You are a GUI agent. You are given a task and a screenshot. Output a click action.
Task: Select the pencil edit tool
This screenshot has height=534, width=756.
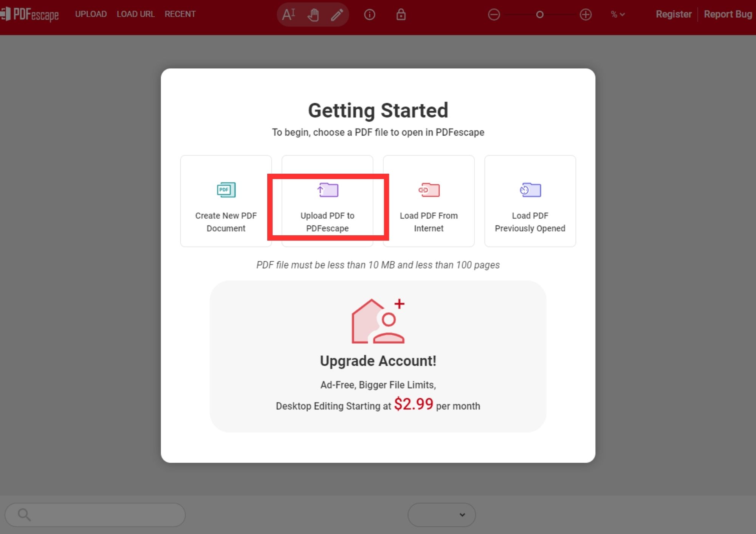[337, 15]
